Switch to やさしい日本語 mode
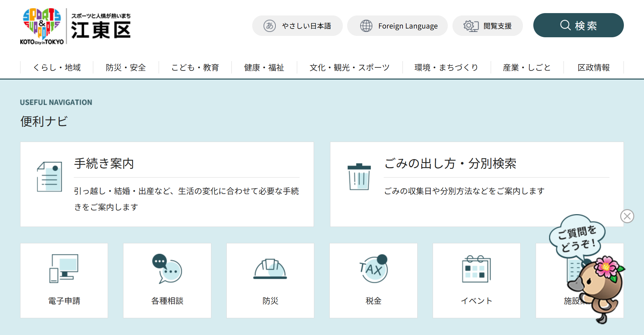This screenshot has width=644, height=335. [297, 26]
